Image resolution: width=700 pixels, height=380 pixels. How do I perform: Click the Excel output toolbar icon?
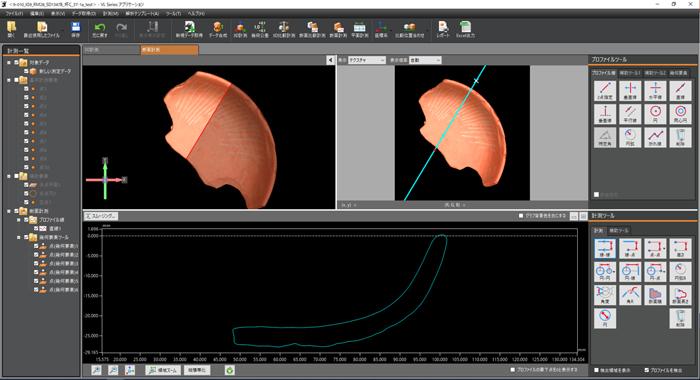point(466,29)
